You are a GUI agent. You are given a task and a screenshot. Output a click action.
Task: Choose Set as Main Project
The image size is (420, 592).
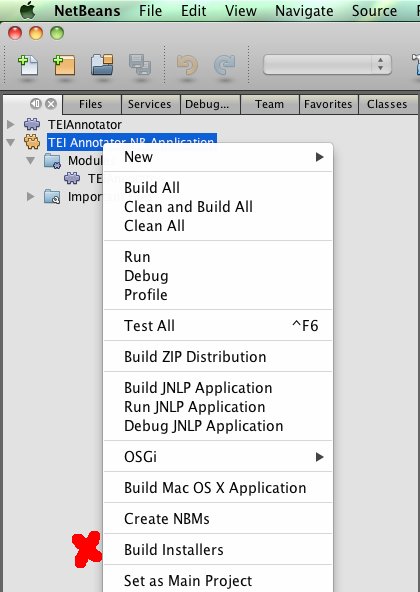tap(218, 580)
